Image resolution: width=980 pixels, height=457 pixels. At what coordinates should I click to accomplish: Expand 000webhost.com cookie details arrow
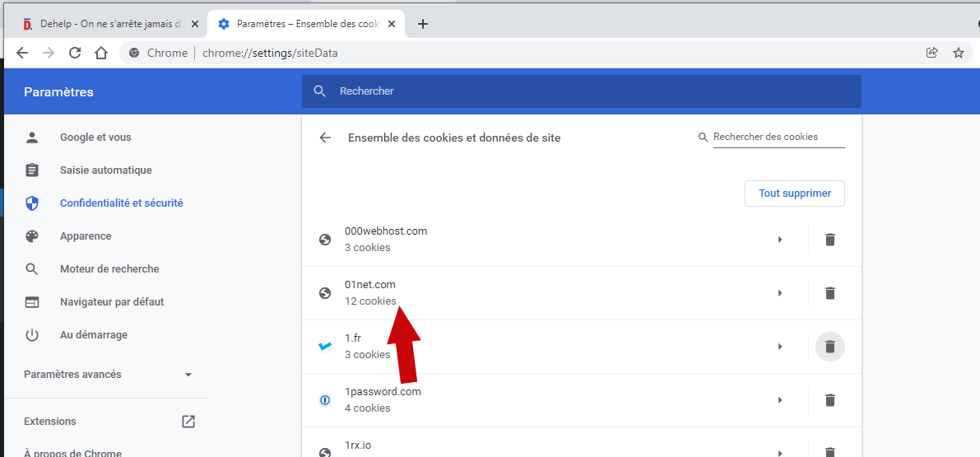coord(780,240)
